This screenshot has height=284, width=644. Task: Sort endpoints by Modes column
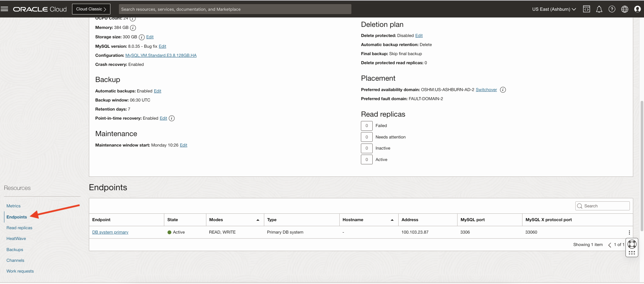tap(258, 220)
